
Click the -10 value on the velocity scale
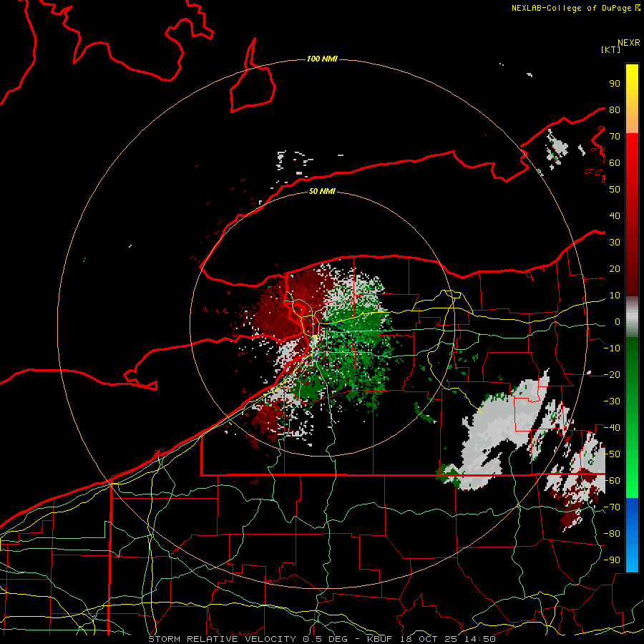(612, 348)
